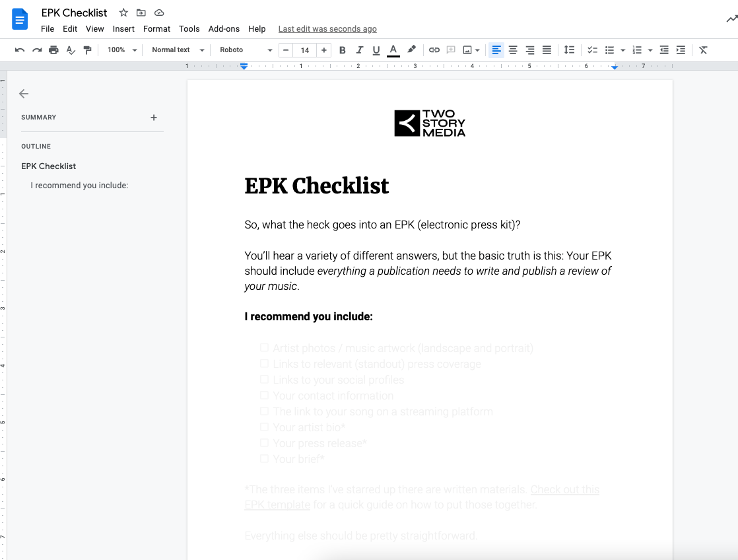This screenshot has height=560, width=738.
Task: Apply bold formatting with the B icon
Action: tap(342, 50)
